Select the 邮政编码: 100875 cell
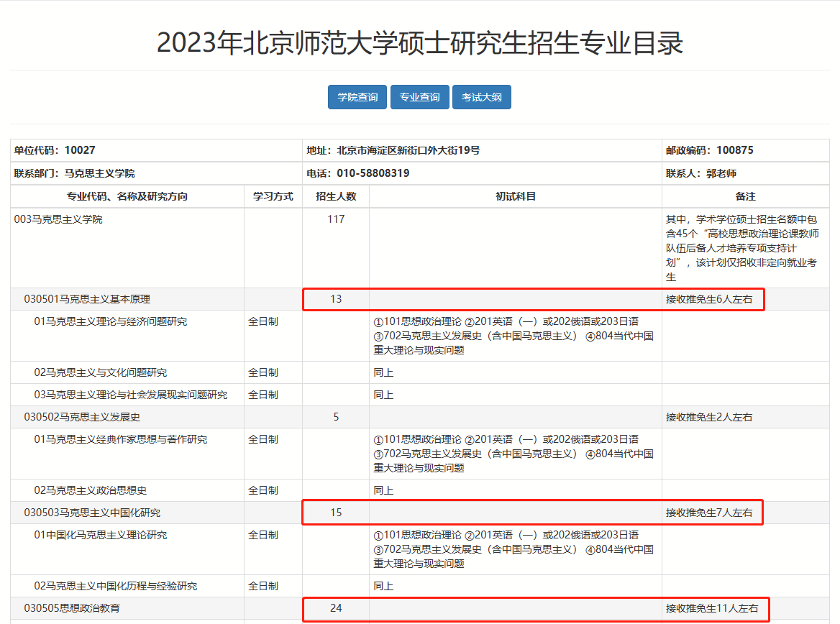840x624 pixels. point(745,150)
